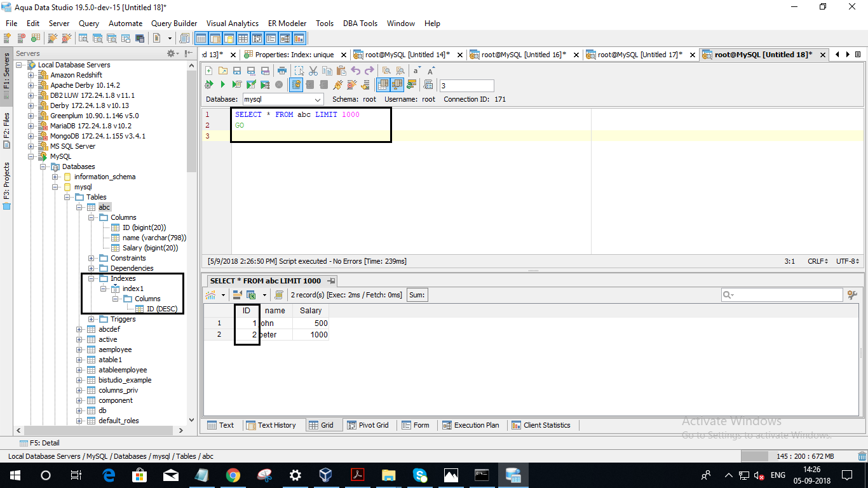Viewport: 868px width, 488px height.
Task: Click the decrease font size icon
Action: point(416,71)
